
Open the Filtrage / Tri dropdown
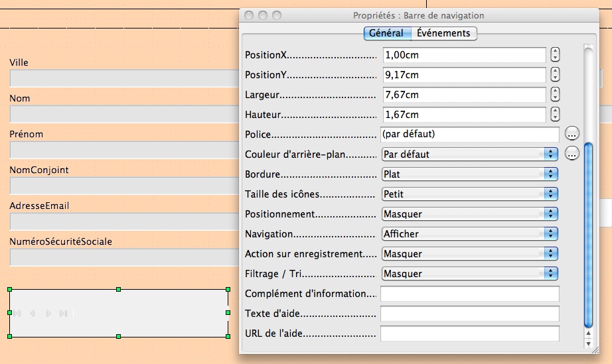pos(469,274)
